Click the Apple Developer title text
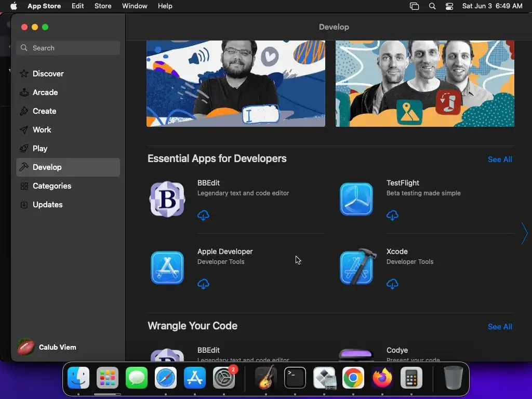 [225, 251]
